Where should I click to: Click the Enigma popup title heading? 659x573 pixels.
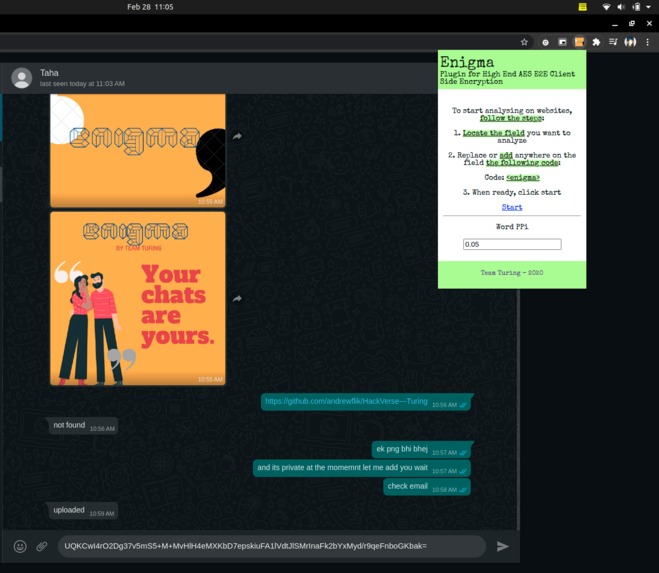pyautogui.click(x=467, y=62)
